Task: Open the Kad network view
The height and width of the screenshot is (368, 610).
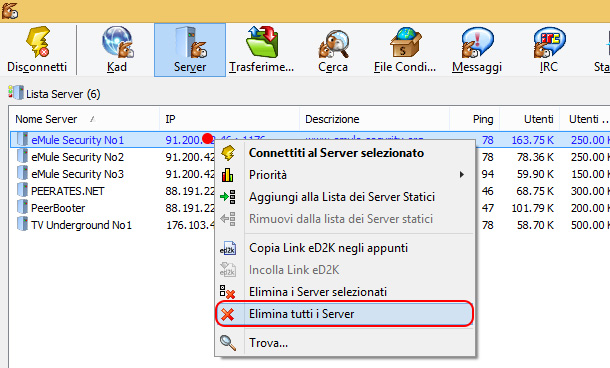Action: (x=117, y=50)
